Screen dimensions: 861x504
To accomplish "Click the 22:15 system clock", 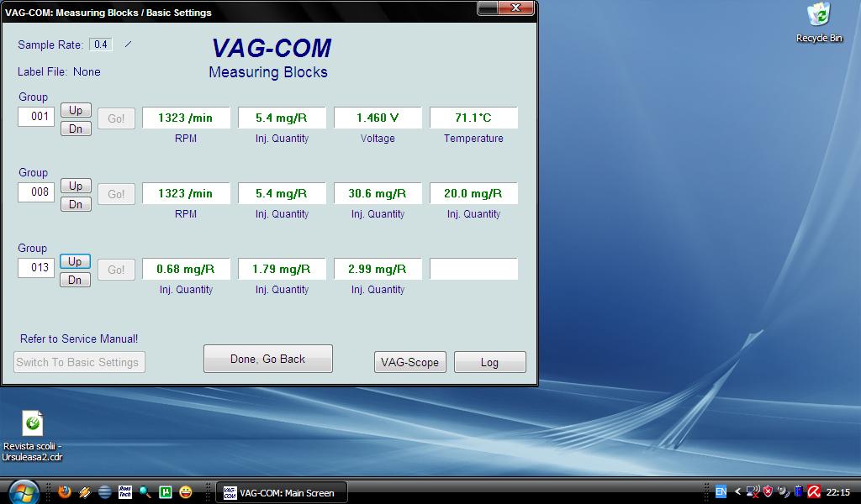I will click(838, 492).
